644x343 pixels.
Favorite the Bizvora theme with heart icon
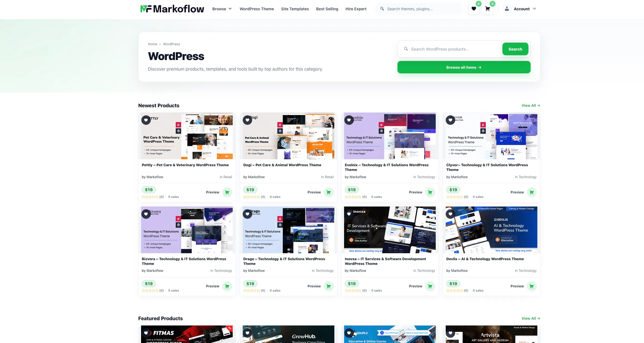point(146,214)
